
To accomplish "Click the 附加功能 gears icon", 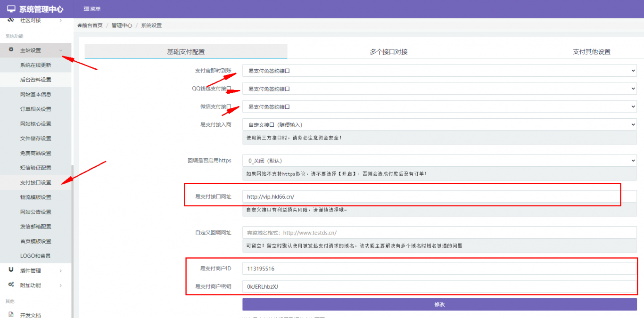I will pos(11,285).
